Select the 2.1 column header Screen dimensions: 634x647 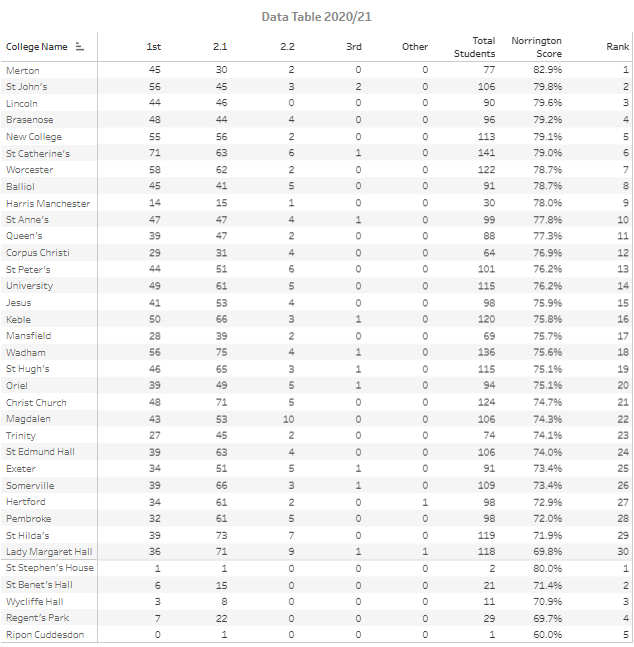pyautogui.click(x=220, y=47)
